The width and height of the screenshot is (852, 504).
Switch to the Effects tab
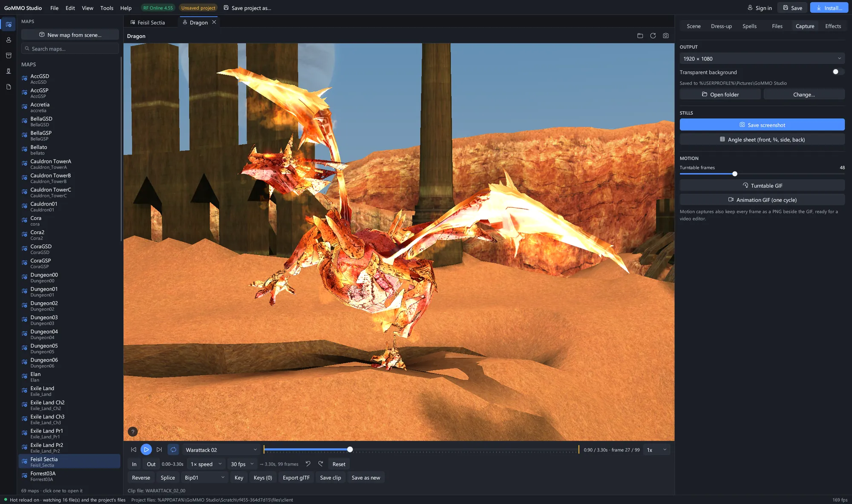833,26
